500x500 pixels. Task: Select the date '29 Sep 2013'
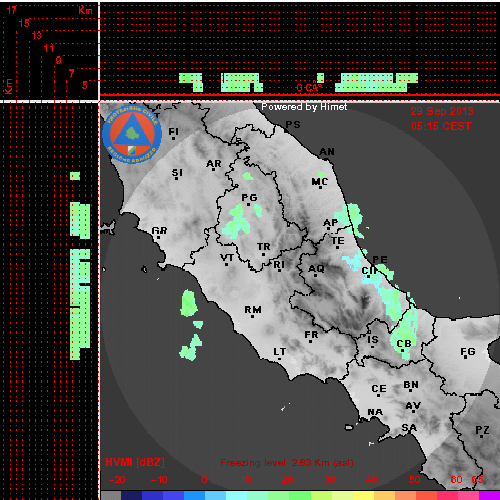click(442, 111)
